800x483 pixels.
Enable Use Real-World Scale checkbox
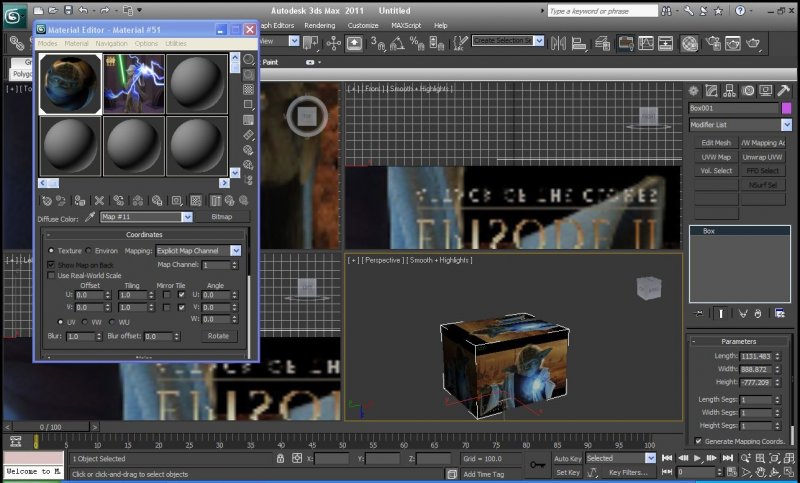click(51, 275)
